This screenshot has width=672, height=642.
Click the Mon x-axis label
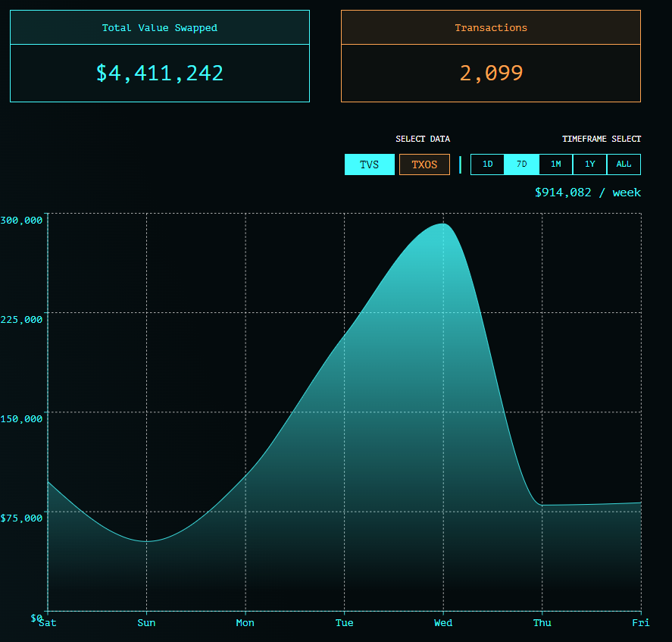coord(245,623)
